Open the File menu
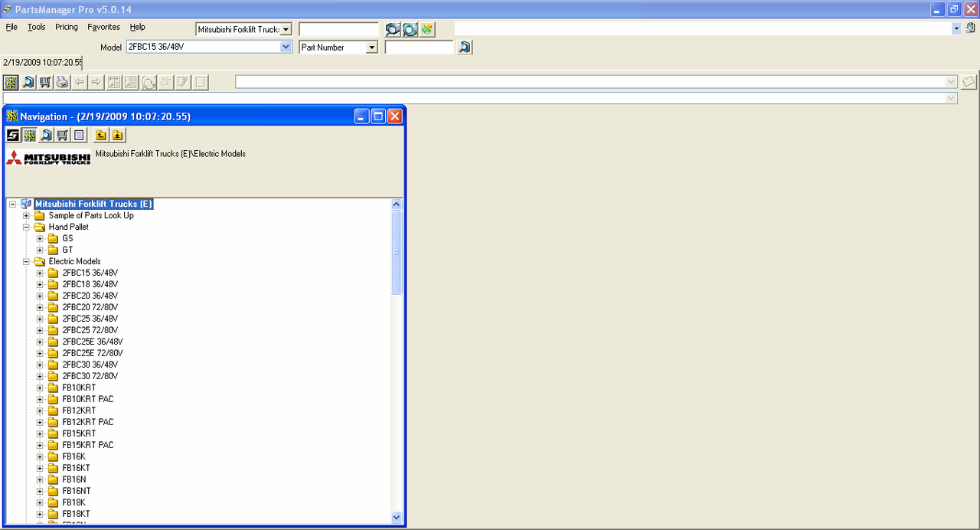The image size is (980, 530). 11,27
